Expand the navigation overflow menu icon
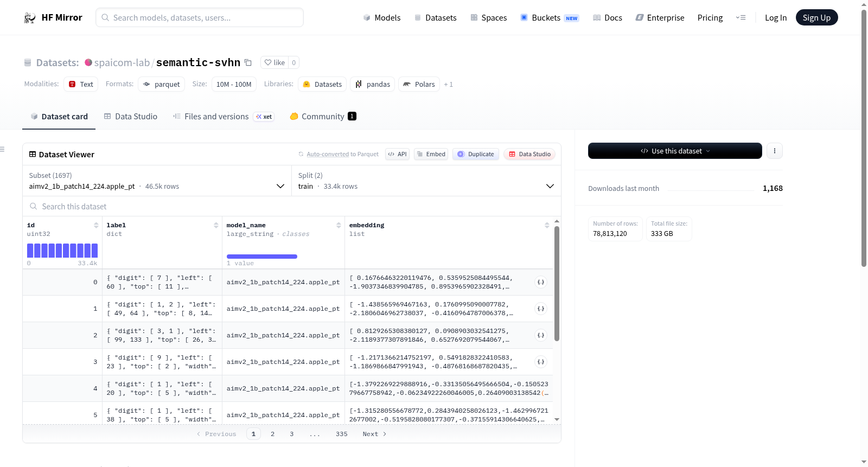868x467 pixels. click(x=741, y=18)
